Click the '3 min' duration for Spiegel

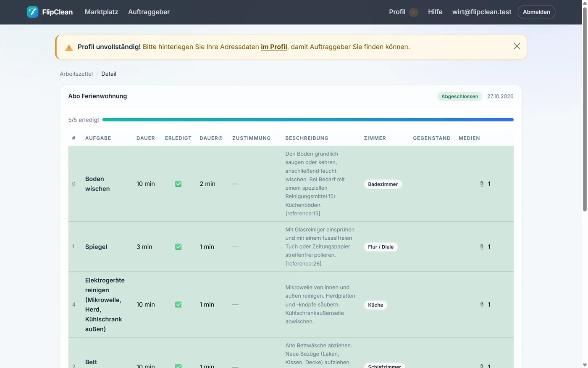coord(144,247)
